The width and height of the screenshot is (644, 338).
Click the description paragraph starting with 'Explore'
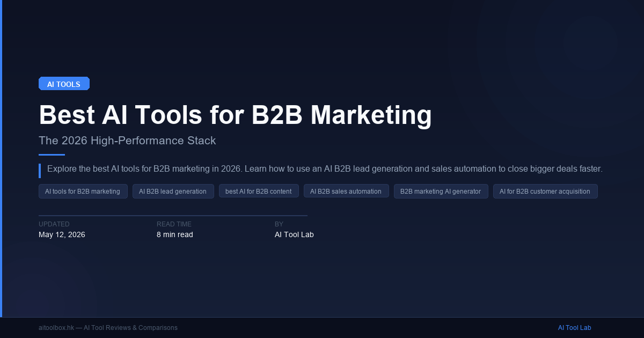point(325,169)
